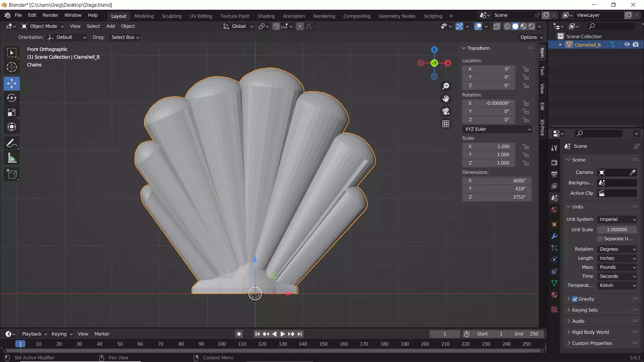Play the animation forward

[x=282, y=334]
